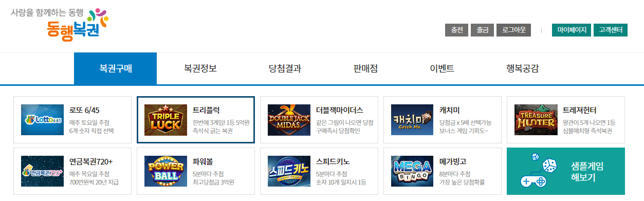Screen dimensions: 644x201
Task: Click the 충전 button
Action: tap(456, 30)
